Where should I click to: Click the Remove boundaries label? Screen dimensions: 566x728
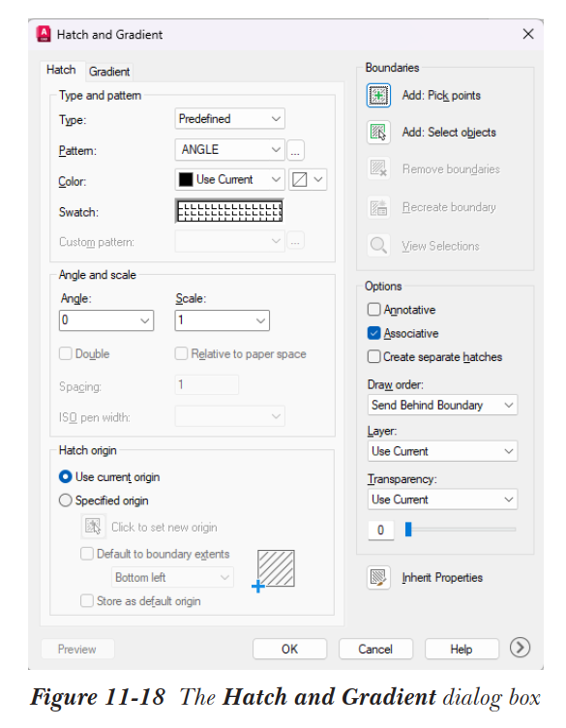point(451,169)
